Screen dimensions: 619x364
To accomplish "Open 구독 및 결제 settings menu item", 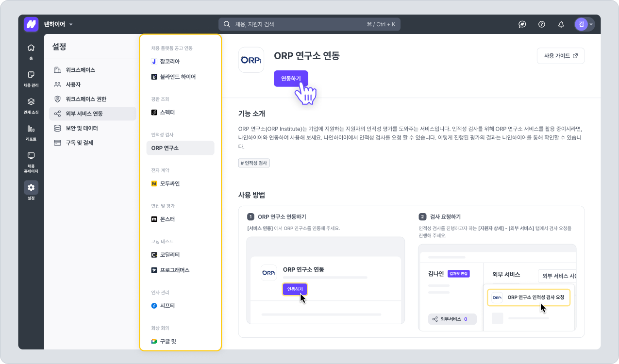I will (x=79, y=143).
